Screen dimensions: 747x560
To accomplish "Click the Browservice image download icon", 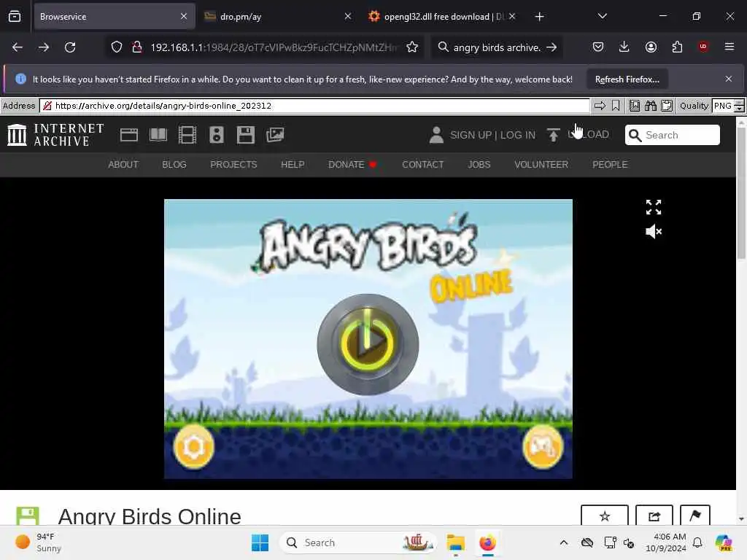I will coord(635,106).
